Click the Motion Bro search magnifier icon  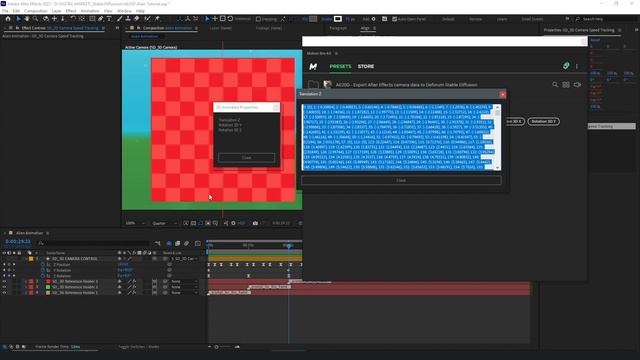click(x=555, y=84)
